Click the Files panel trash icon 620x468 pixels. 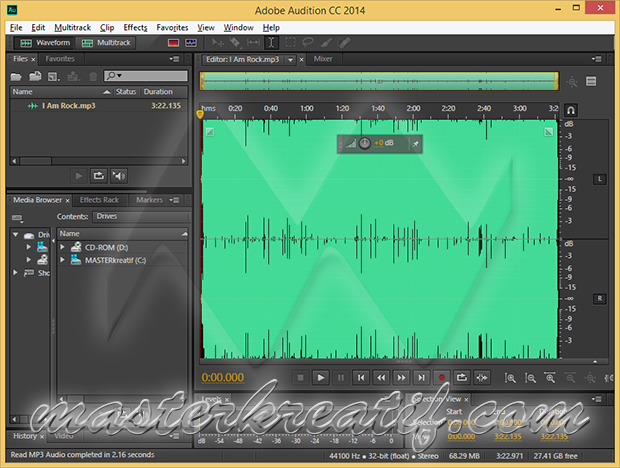[x=93, y=77]
